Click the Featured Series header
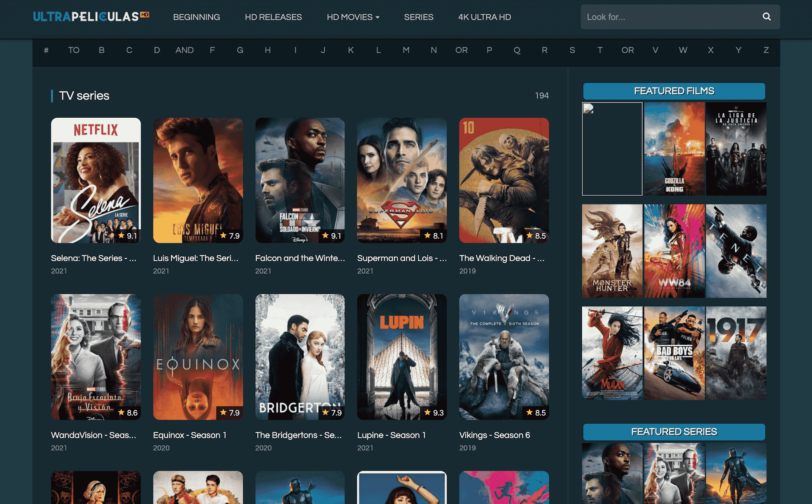Image resolution: width=812 pixels, height=504 pixels. (674, 432)
